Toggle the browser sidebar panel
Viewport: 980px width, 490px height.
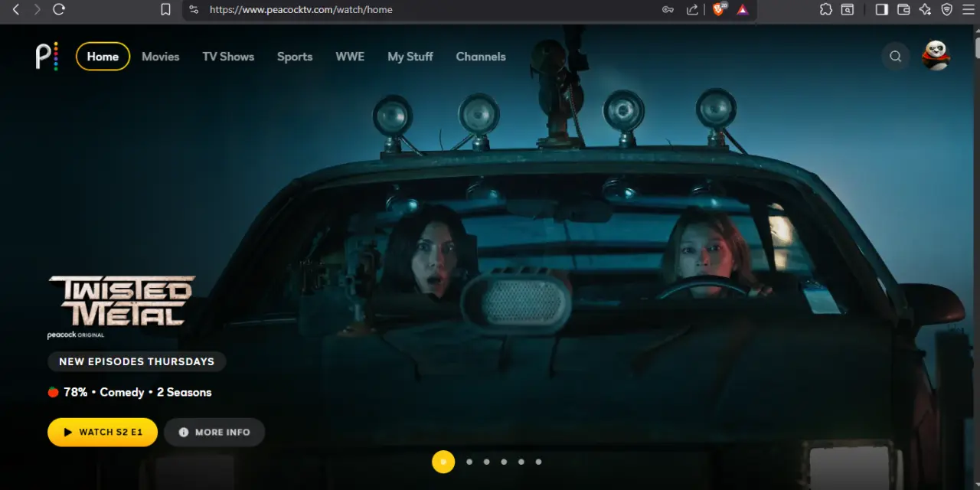882,9
